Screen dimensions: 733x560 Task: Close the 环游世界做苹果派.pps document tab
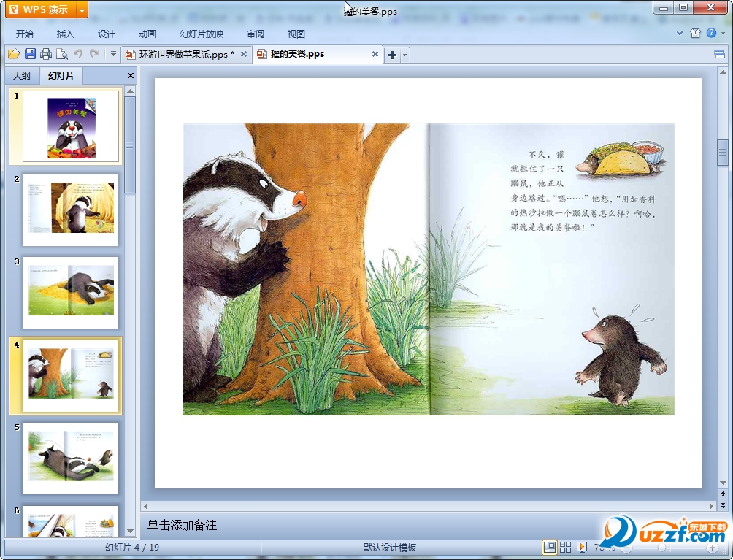click(244, 54)
